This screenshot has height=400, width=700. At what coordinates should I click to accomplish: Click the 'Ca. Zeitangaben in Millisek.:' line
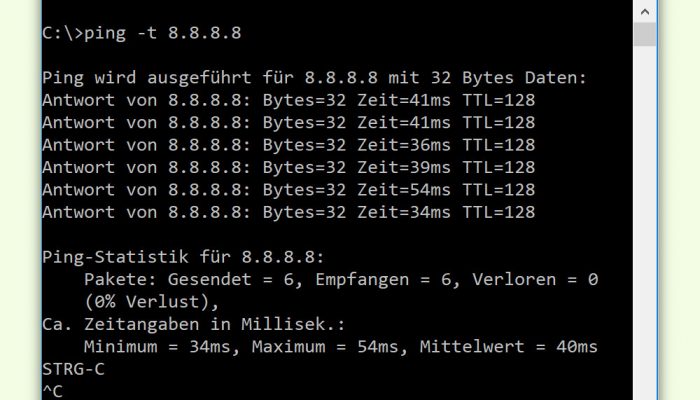(194, 325)
